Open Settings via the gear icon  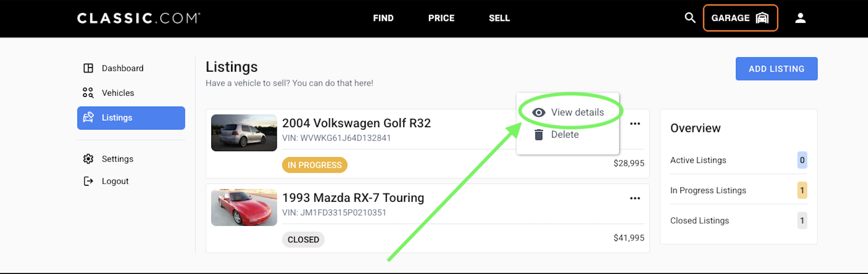point(88,159)
